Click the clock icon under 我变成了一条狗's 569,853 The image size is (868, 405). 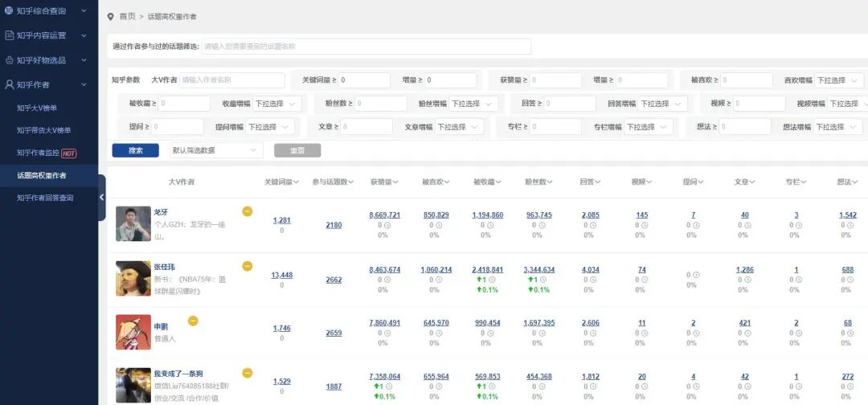[x=492, y=387]
